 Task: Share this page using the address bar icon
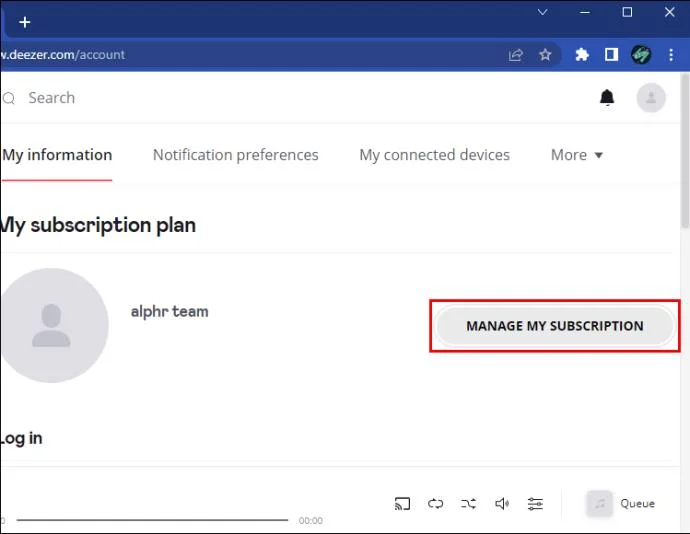tap(515, 55)
